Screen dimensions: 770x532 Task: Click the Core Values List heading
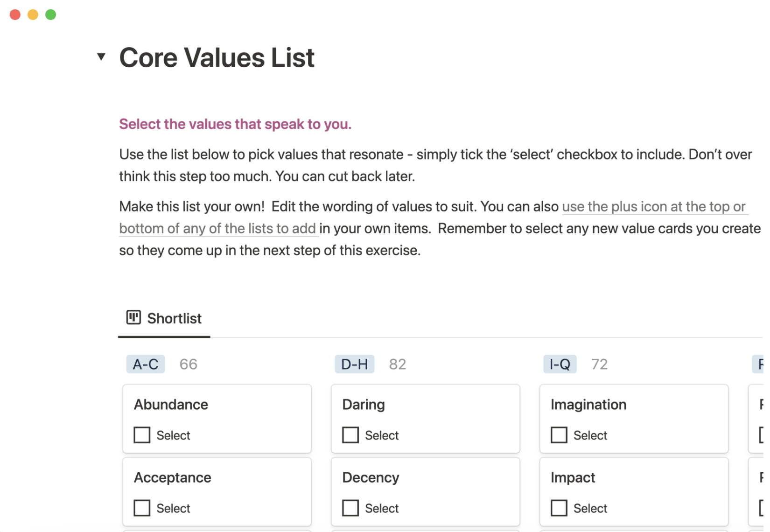pyautogui.click(x=217, y=58)
